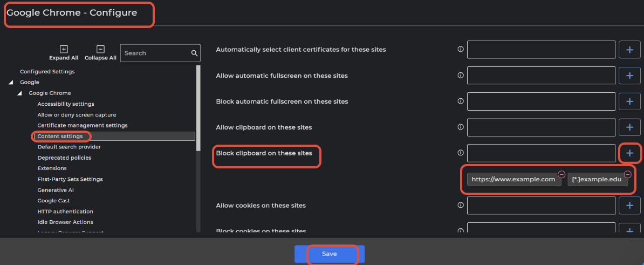This screenshot has width=644, height=265.
Task: Click plus next to Allow automatic fullscreen
Action: (x=629, y=76)
